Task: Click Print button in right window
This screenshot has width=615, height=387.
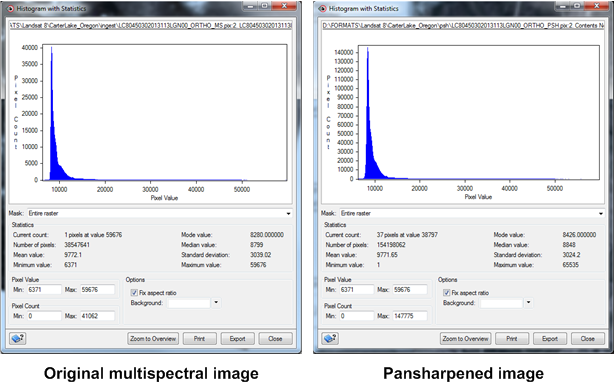Action: [x=511, y=339]
